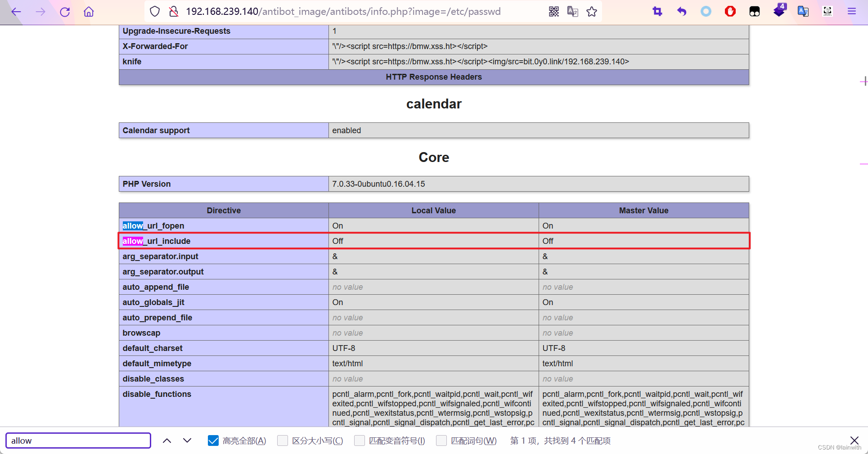868x454 pixels.
Task: Open the browser home page
Action: tap(89, 12)
